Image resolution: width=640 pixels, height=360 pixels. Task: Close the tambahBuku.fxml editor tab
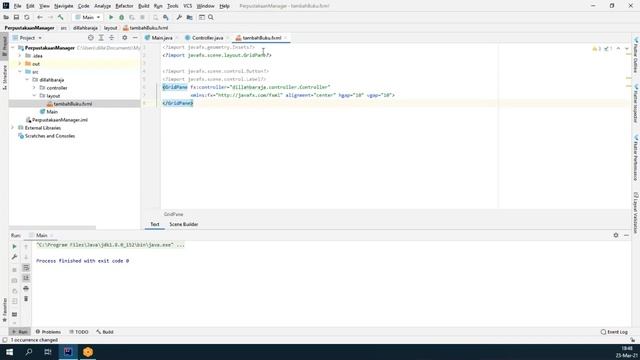[x=286, y=38]
